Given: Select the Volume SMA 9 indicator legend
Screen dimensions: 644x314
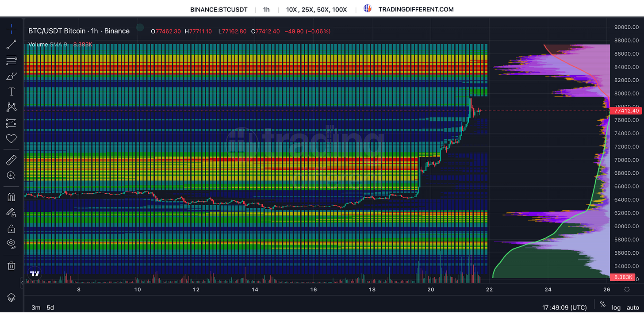Looking at the screenshot, I should (48, 44).
